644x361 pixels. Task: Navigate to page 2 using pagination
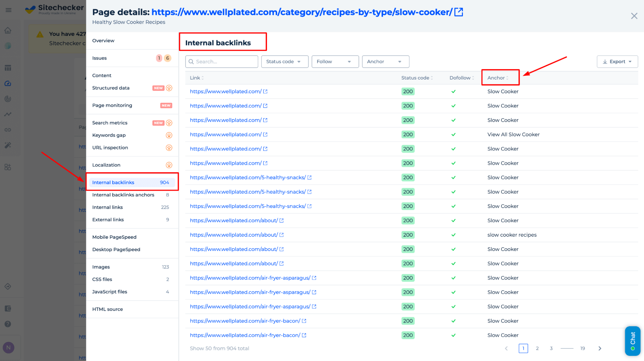[x=537, y=348]
